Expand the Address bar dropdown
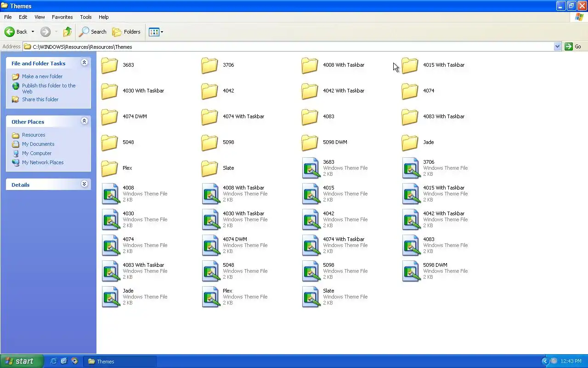This screenshot has width=588, height=368. pos(558,46)
